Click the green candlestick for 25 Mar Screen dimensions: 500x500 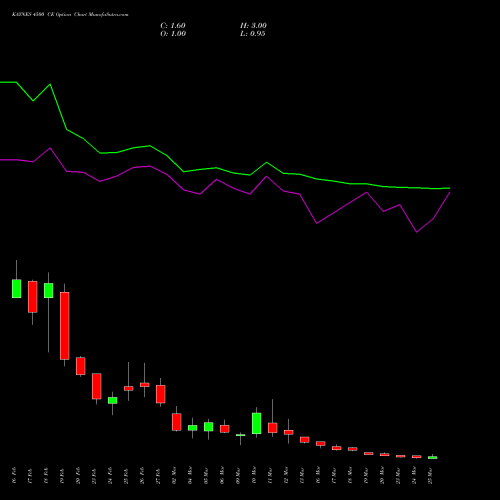pos(433,457)
